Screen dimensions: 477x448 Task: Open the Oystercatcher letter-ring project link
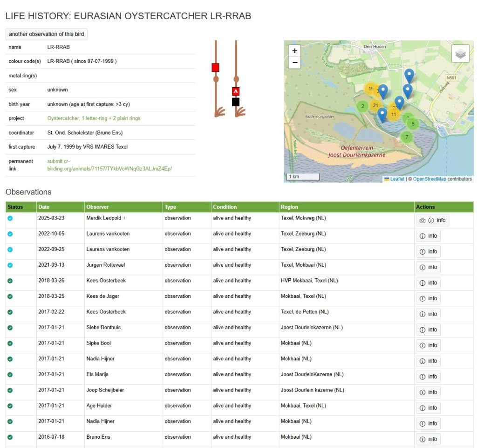tap(94, 118)
